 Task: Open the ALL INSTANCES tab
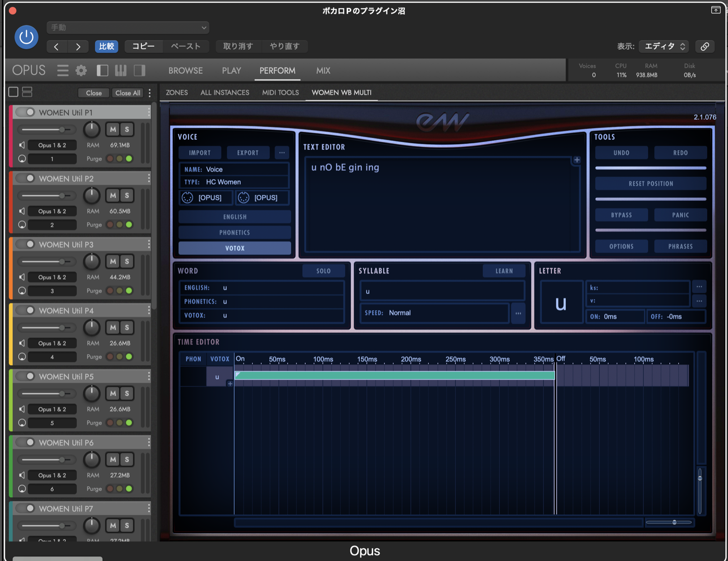click(x=225, y=92)
